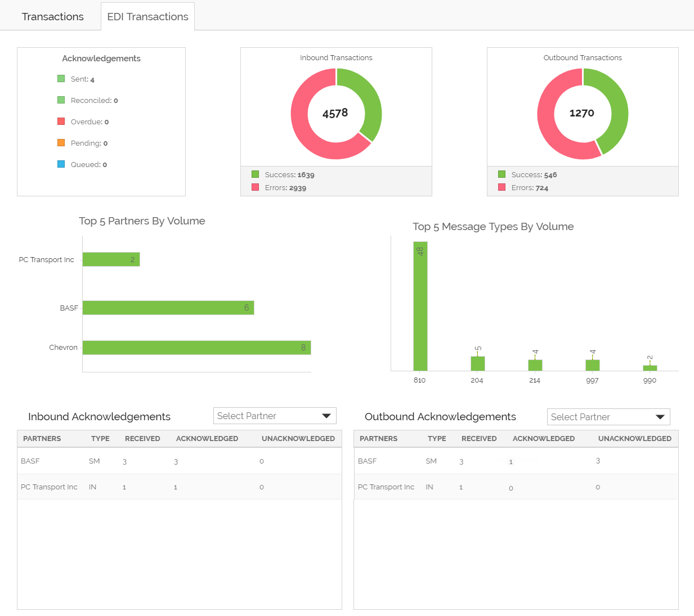
Task: Click the green Sent legend swatch
Action: pyautogui.click(x=61, y=79)
